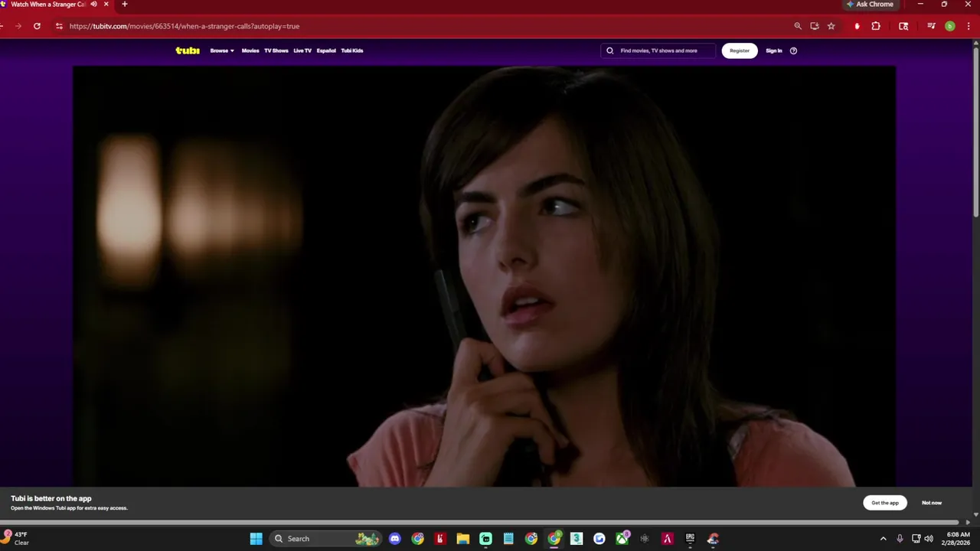Open the Xbox app from the taskbar
The height and width of the screenshot is (551, 980).
pos(622,539)
